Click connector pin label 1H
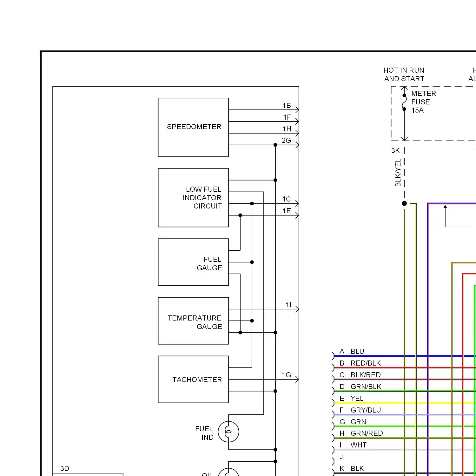Viewport: 476px width, 476px height. point(287,129)
